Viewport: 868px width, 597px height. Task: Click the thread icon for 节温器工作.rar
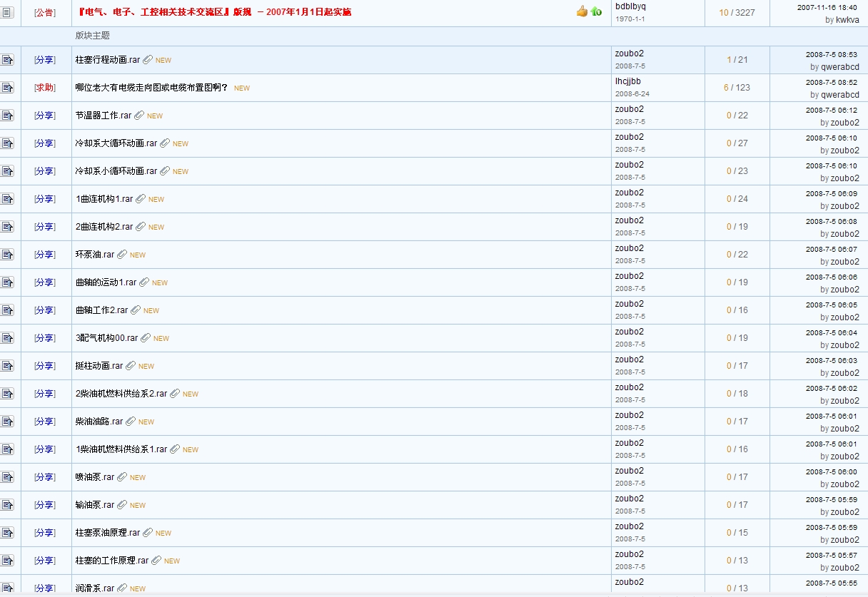point(7,116)
